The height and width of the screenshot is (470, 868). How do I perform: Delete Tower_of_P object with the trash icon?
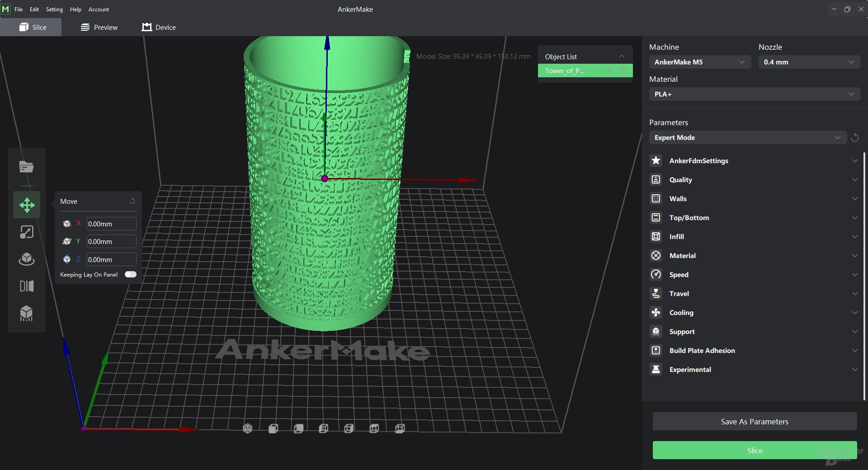click(x=622, y=70)
